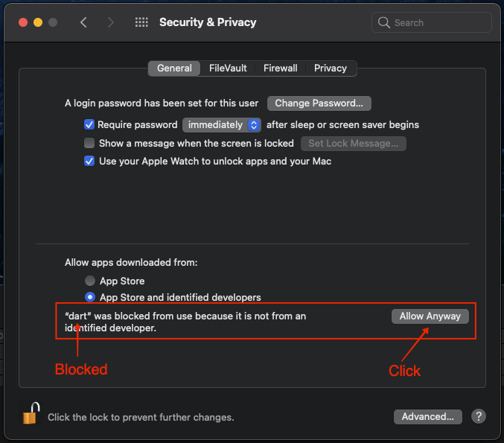Viewport: 504px width, 443px height.
Task: Open the help question mark button
Action: [479, 416]
